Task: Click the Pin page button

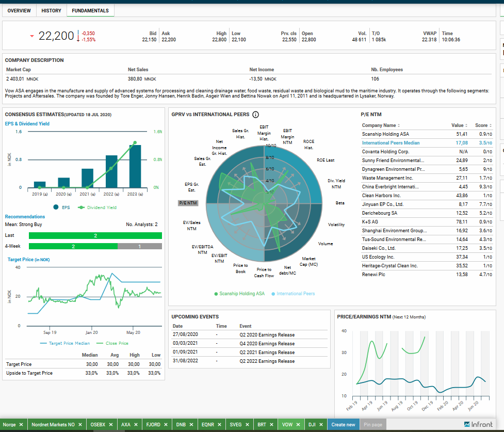Action: [x=373, y=425]
